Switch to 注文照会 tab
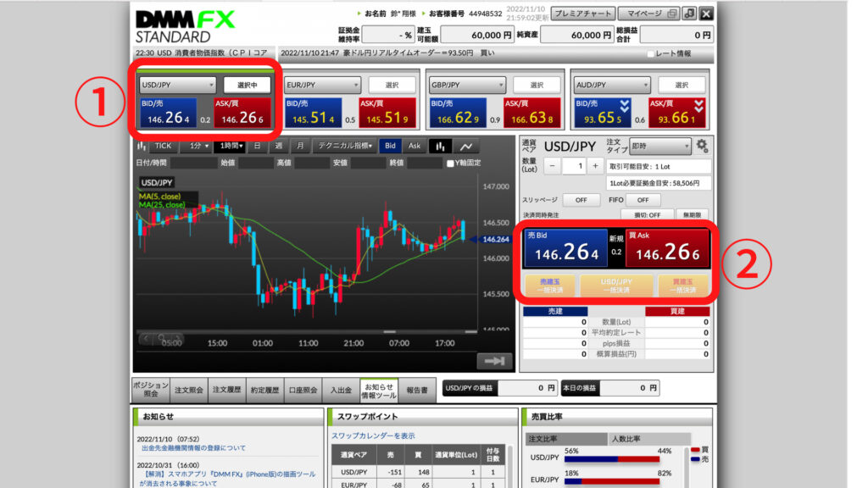868x488 pixels. tap(189, 390)
